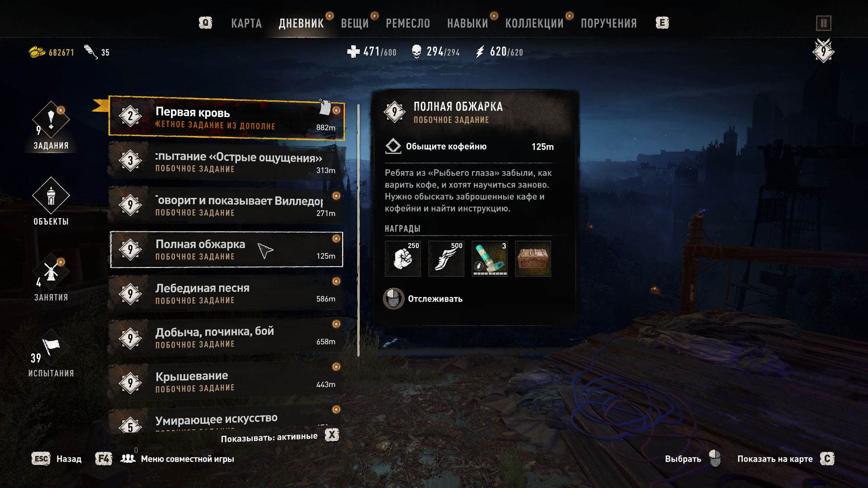Click the chest reward thumbnail
This screenshot has width=868, height=488.
click(x=533, y=258)
